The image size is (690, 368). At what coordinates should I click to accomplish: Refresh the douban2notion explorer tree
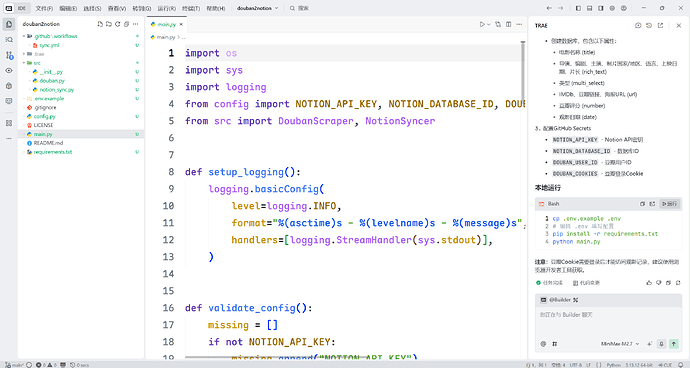click(x=117, y=24)
